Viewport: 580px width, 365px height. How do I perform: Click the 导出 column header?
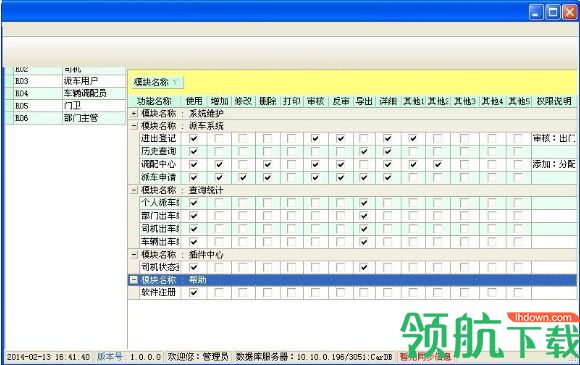tap(364, 101)
